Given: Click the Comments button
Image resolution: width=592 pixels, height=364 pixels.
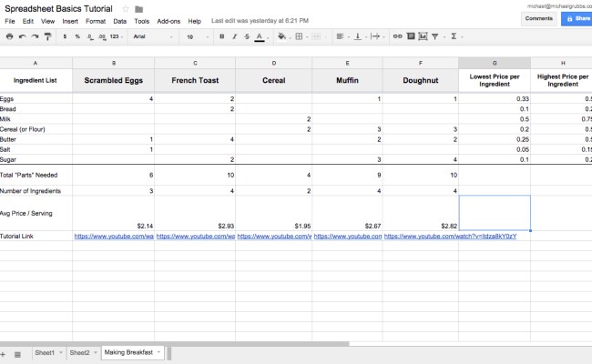Looking at the screenshot, I should click(x=539, y=18).
